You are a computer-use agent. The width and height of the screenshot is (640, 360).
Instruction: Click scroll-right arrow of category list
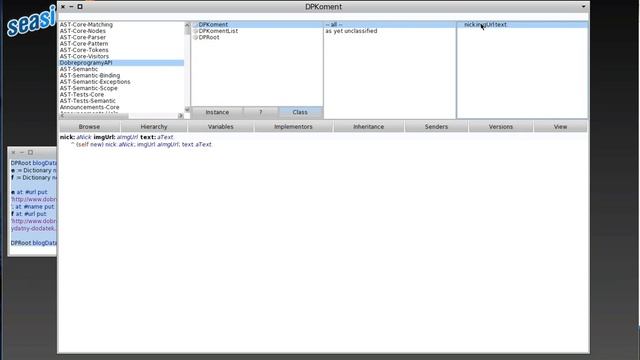point(181,116)
